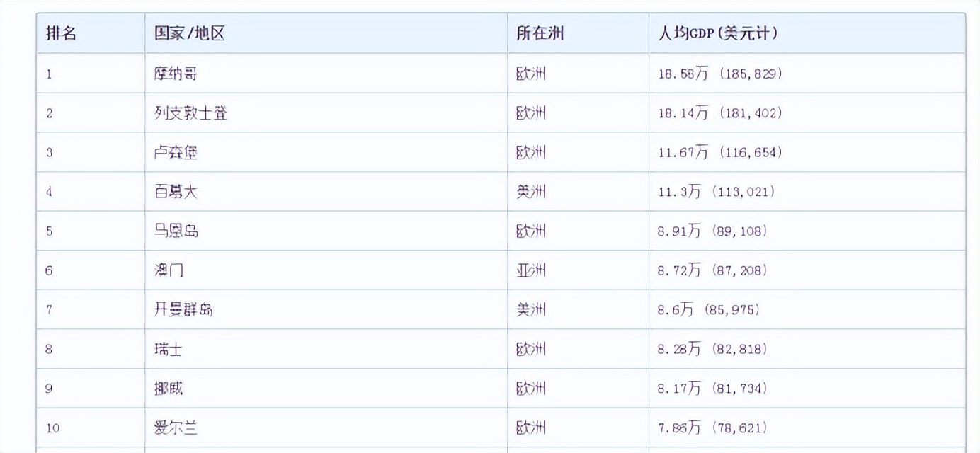Select the 开曼群岛 country cell
This screenshot has width=980, height=453.
[183, 309]
